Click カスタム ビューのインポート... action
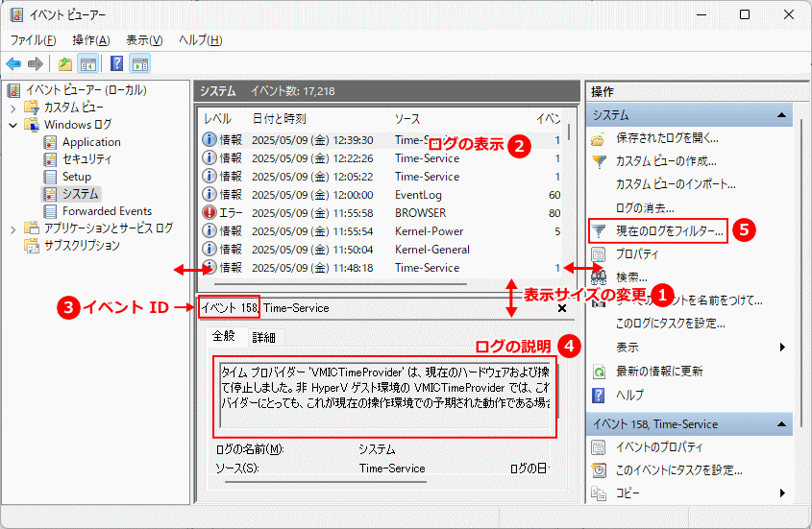The height and width of the screenshot is (529, 812). [x=675, y=184]
